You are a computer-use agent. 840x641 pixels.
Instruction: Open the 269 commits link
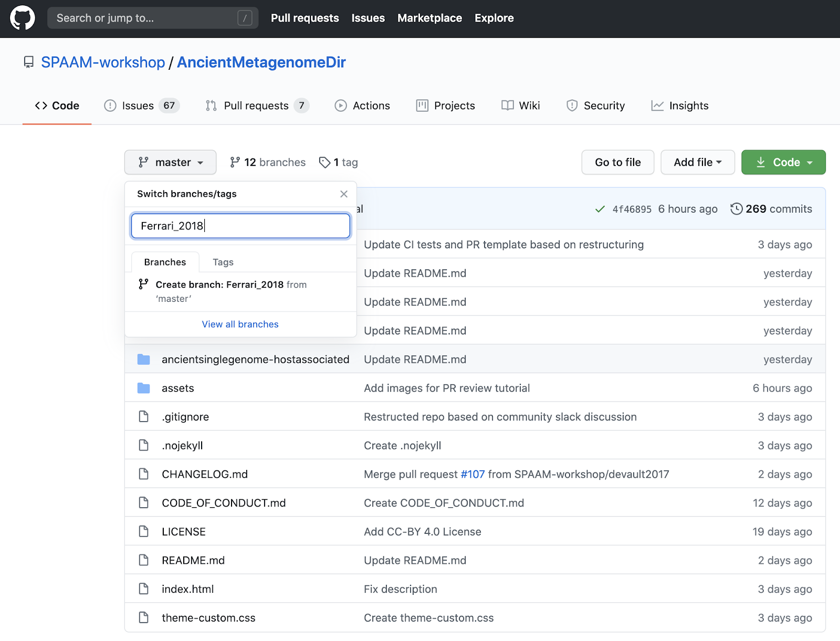pos(771,209)
